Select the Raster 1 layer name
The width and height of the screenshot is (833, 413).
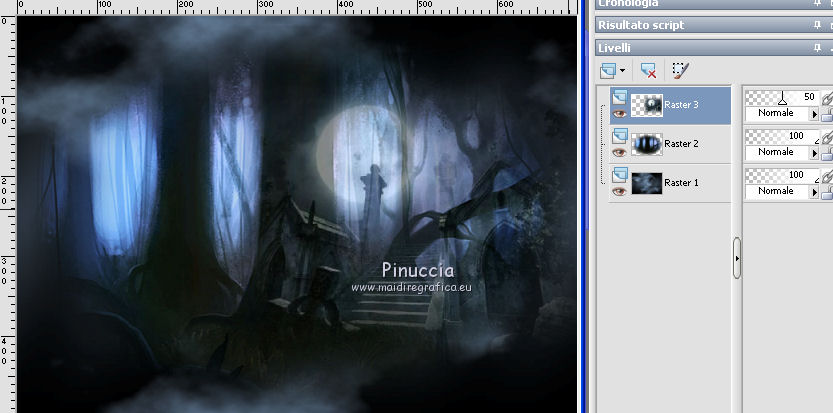[681, 182]
